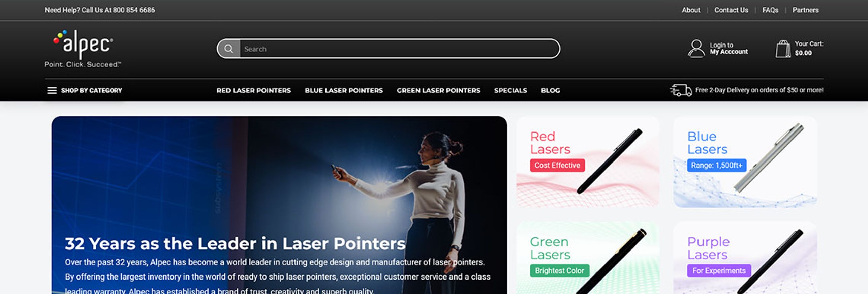Click the user account profile icon
868x294 pixels.
[696, 49]
